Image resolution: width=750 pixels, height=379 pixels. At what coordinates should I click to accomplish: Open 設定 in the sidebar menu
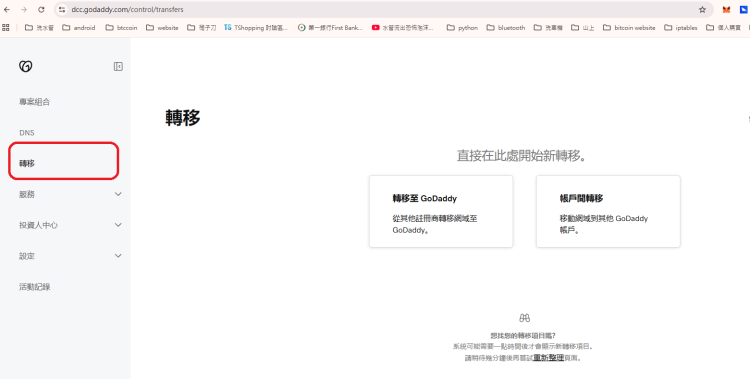click(x=27, y=256)
